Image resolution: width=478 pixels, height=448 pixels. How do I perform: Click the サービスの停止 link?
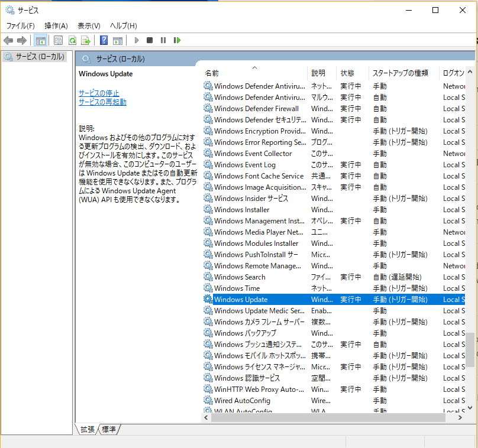(x=99, y=93)
